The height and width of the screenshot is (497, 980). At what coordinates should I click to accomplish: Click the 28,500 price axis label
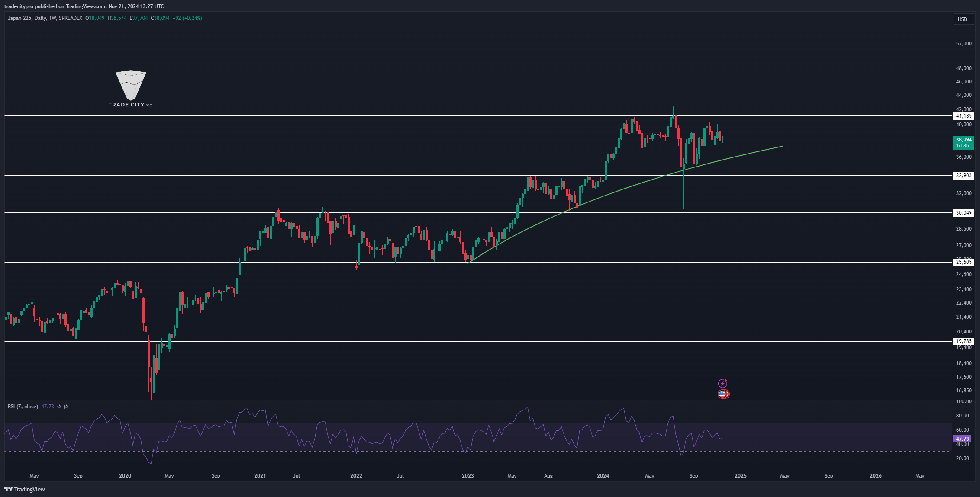coord(964,229)
